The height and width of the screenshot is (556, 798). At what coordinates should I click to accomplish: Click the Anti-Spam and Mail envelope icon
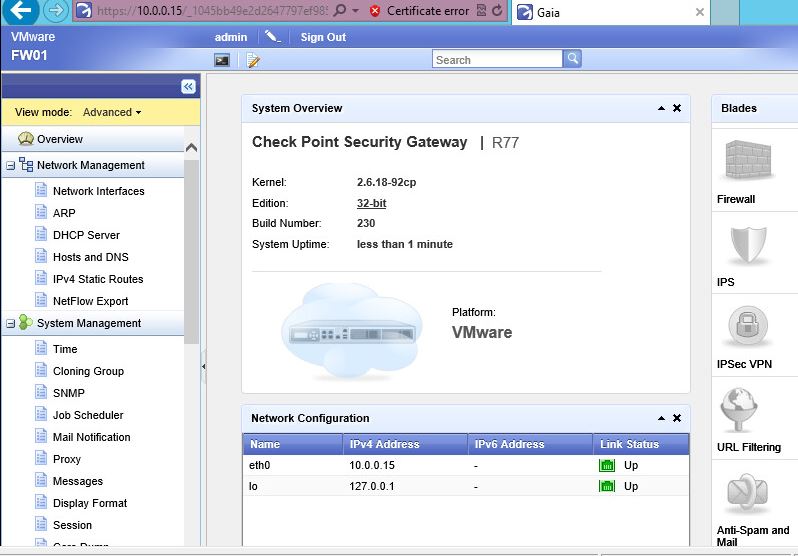tap(747, 494)
